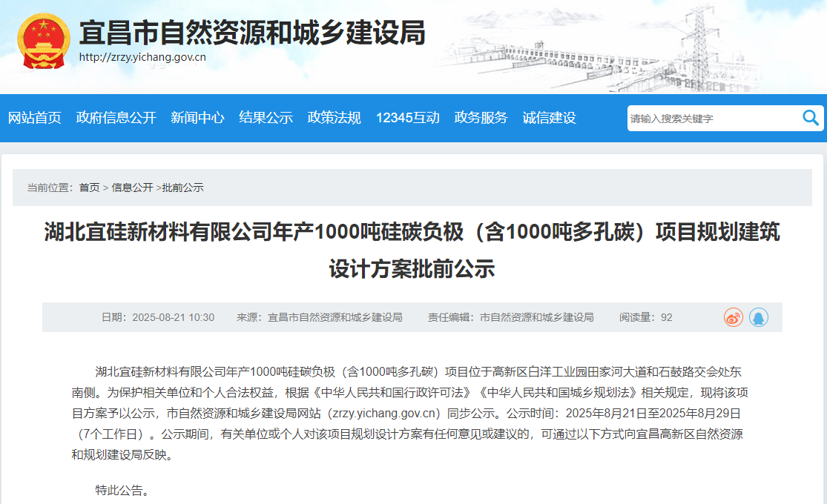Click the 特此公告。 paragraph

click(124, 491)
